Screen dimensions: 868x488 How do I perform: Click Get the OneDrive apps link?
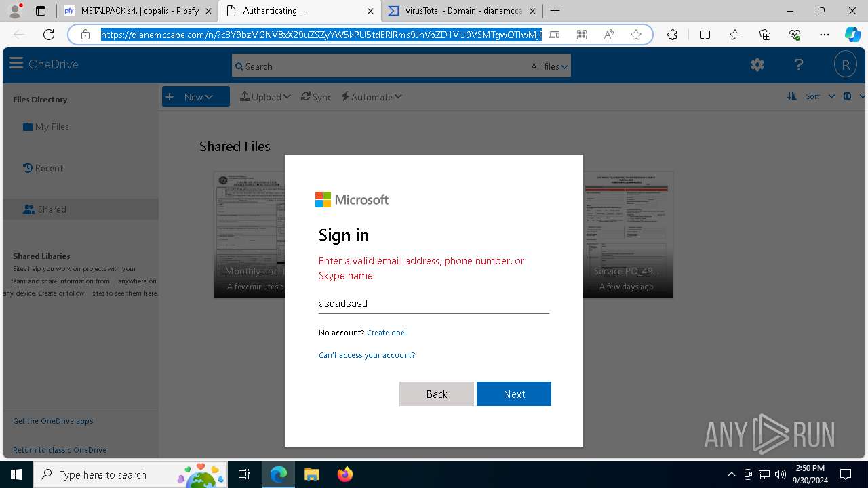click(x=53, y=421)
